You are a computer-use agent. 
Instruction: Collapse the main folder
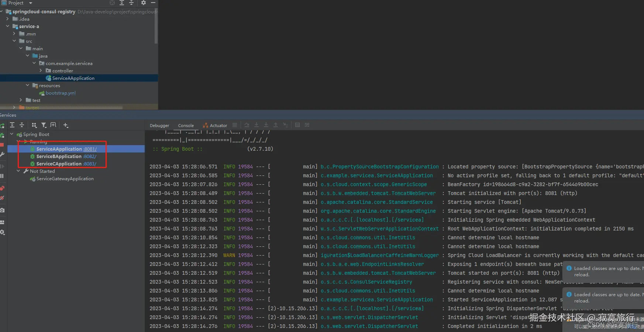click(x=21, y=48)
